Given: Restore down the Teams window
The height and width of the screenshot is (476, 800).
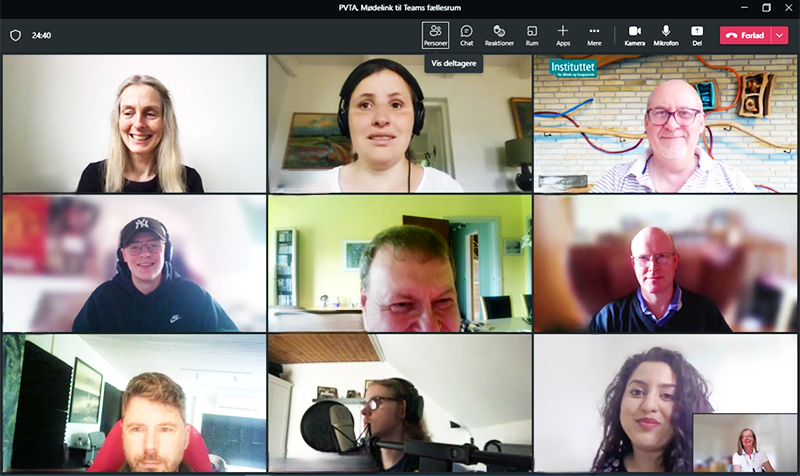Looking at the screenshot, I should [x=766, y=8].
